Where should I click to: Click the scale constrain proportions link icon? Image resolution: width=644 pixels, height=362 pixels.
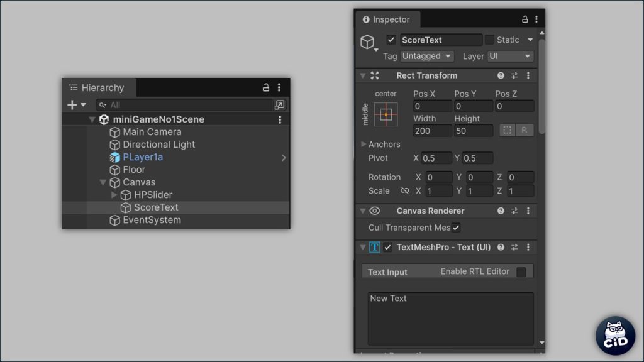(404, 191)
